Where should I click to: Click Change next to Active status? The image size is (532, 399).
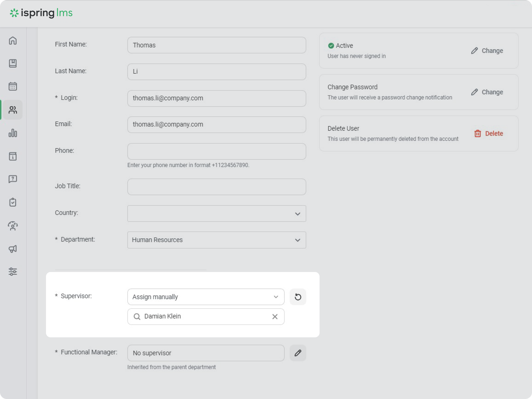pyautogui.click(x=487, y=51)
